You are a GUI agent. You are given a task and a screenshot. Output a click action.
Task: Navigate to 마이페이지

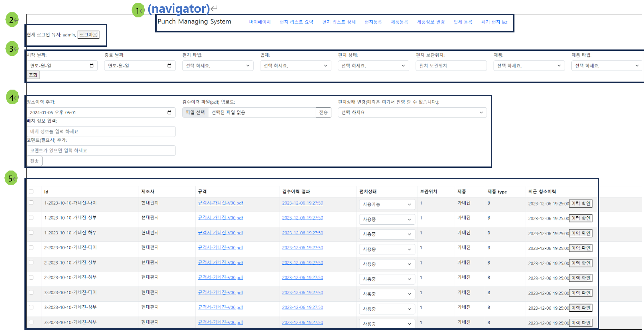coord(260,22)
